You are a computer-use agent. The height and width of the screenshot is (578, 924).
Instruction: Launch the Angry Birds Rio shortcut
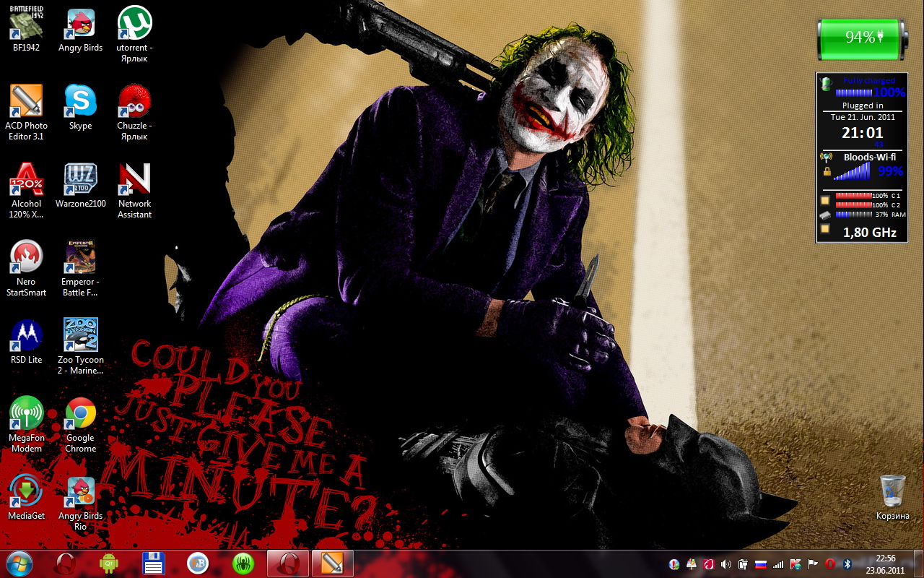[80, 502]
